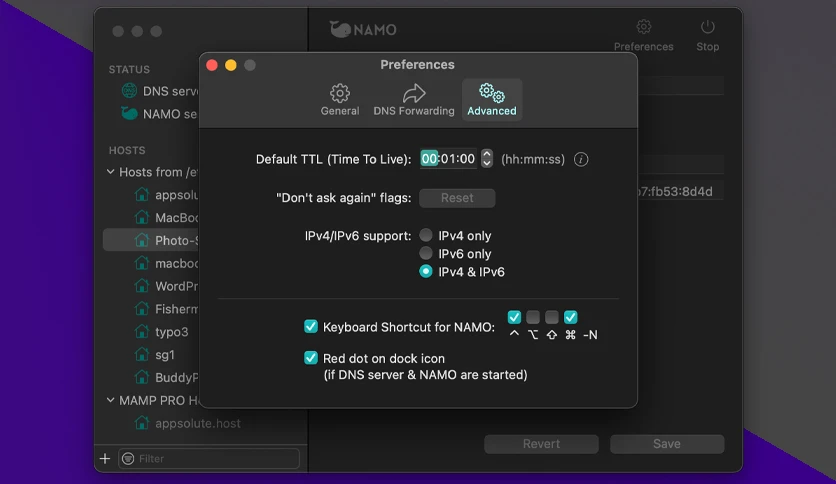Screen dimensions: 836x484
Task: Click the Revert button
Action: pyautogui.click(x=541, y=443)
